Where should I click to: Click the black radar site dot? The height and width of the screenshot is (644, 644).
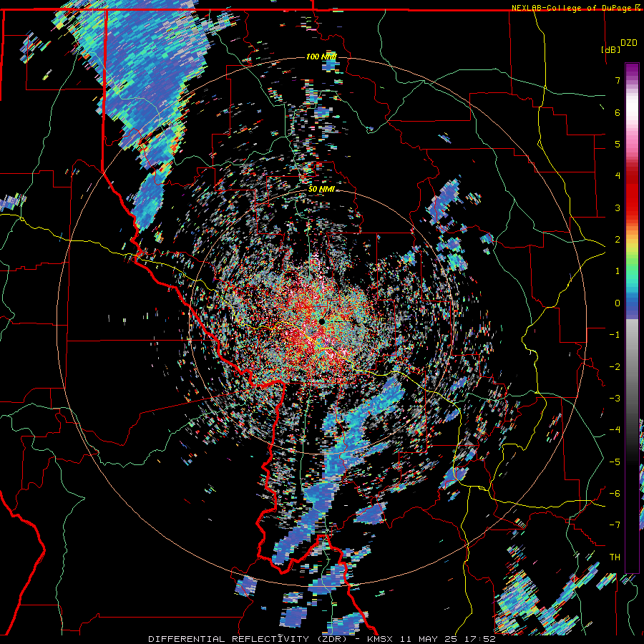[x=322, y=321]
